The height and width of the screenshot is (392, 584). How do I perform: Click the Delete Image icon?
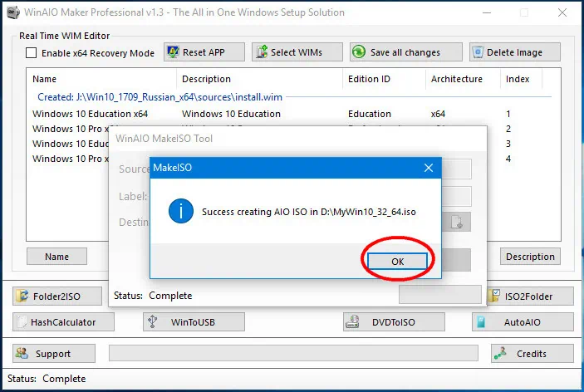[x=478, y=52]
